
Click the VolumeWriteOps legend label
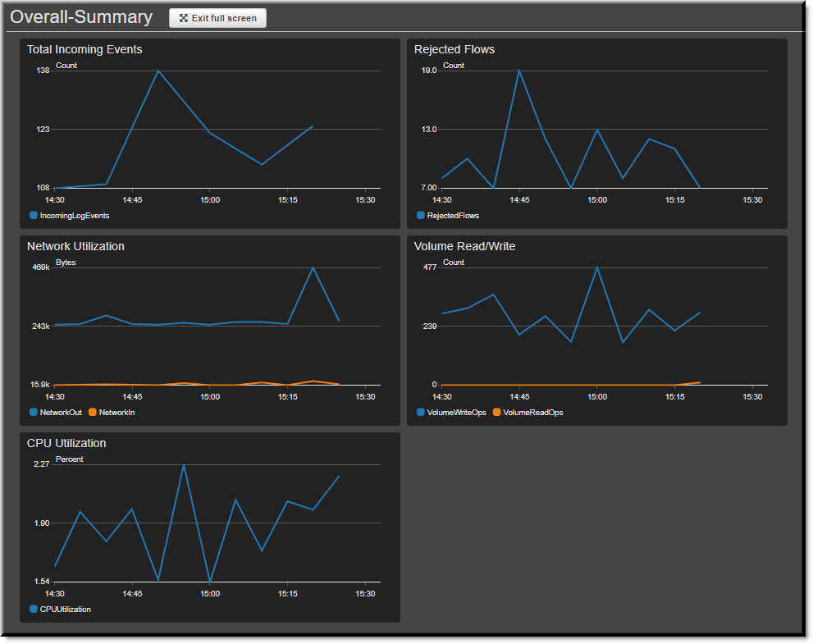point(457,413)
